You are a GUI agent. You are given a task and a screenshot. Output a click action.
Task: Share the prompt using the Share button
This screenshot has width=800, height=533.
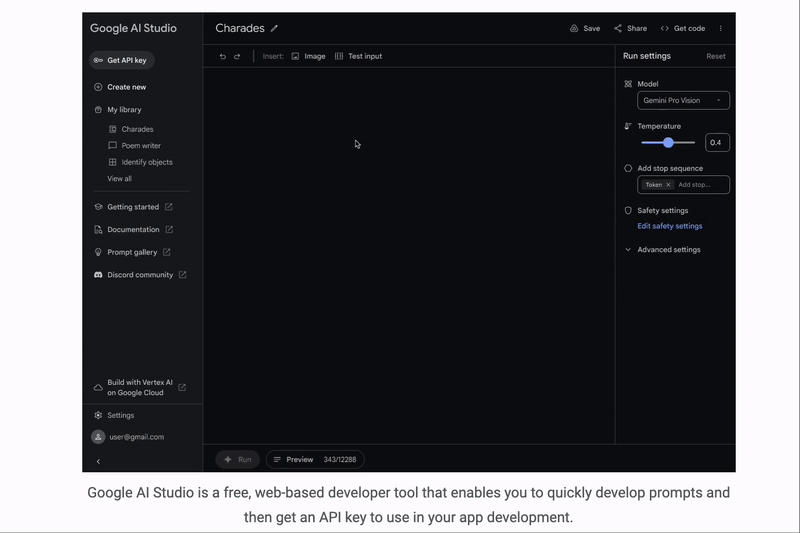pyautogui.click(x=631, y=29)
